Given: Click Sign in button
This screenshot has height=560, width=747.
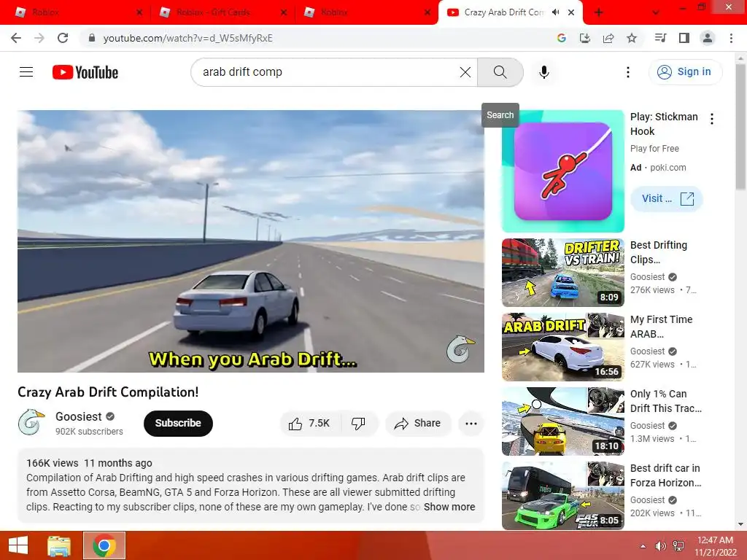Looking at the screenshot, I should click(x=685, y=72).
